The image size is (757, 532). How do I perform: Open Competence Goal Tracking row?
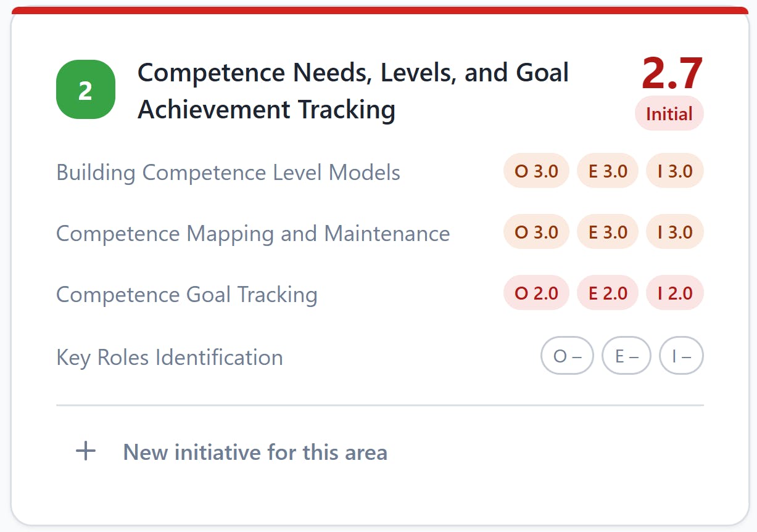tap(380, 293)
